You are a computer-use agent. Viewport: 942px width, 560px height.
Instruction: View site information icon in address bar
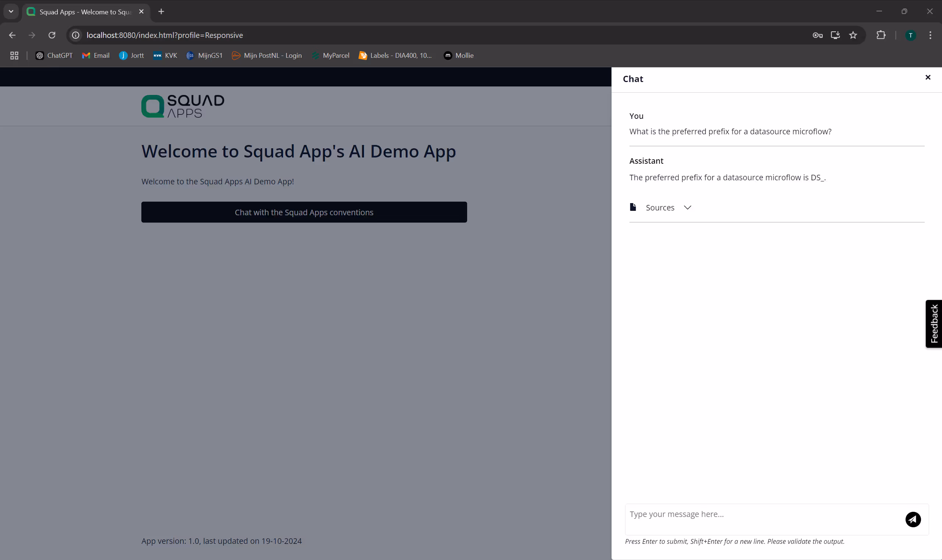tap(75, 35)
